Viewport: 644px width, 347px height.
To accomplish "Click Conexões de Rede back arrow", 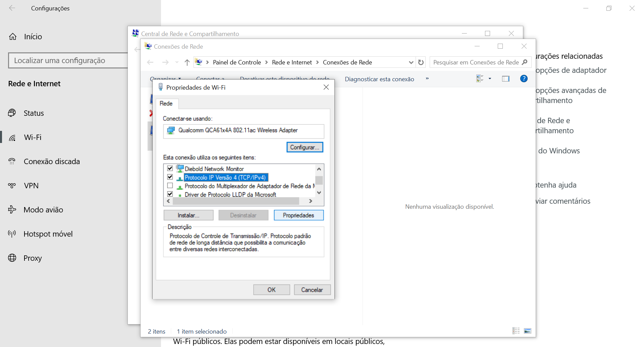I will pos(150,62).
